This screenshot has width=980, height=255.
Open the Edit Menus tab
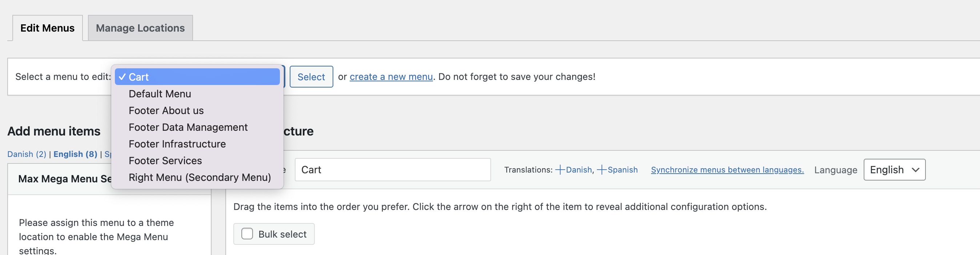click(48, 28)
